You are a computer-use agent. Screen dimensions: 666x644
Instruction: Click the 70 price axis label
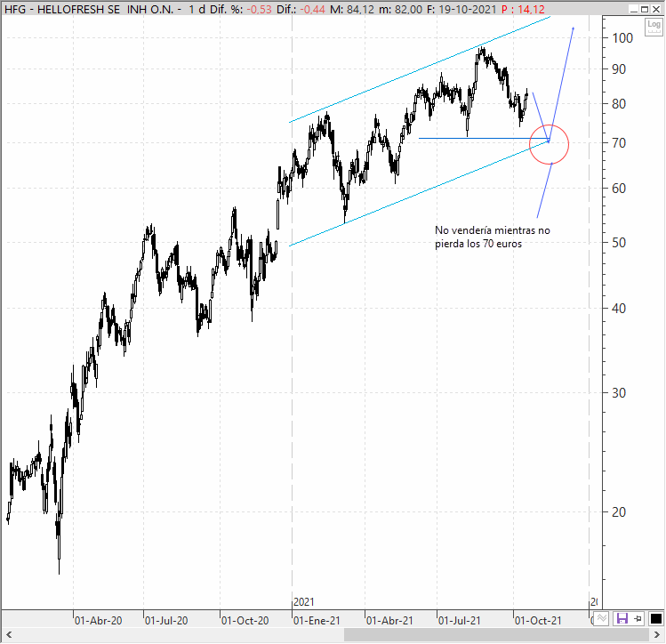pyautogui.click(x=619, y=142)
